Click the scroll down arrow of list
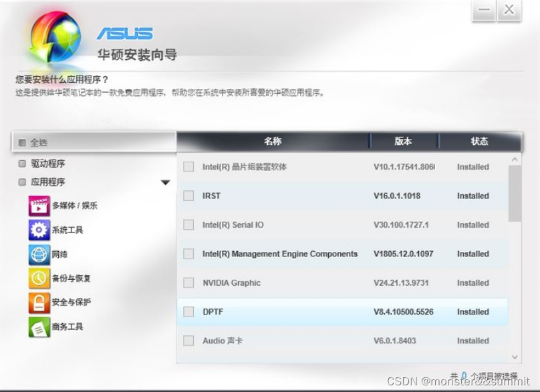This screenshot has height=392, width=540. coord(515,357)
